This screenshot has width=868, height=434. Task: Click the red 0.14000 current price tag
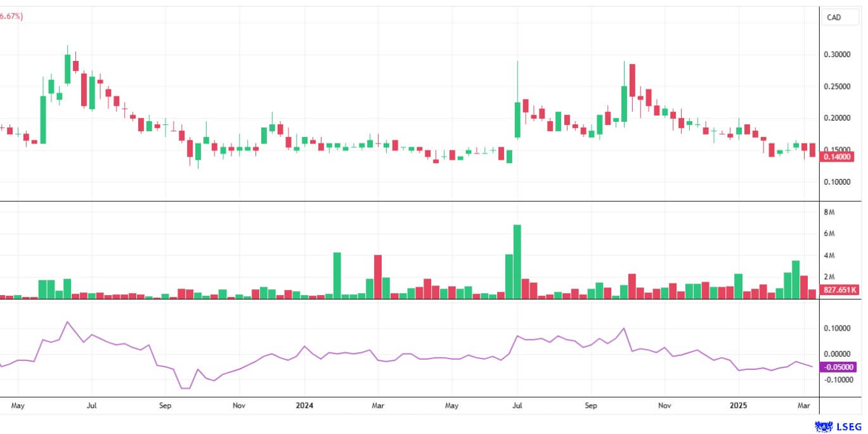(x=838, y=157)
